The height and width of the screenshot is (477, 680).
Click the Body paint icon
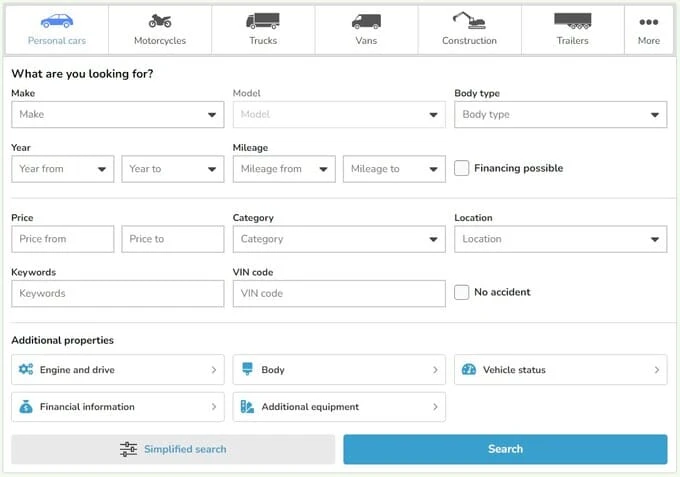(247, 369)
